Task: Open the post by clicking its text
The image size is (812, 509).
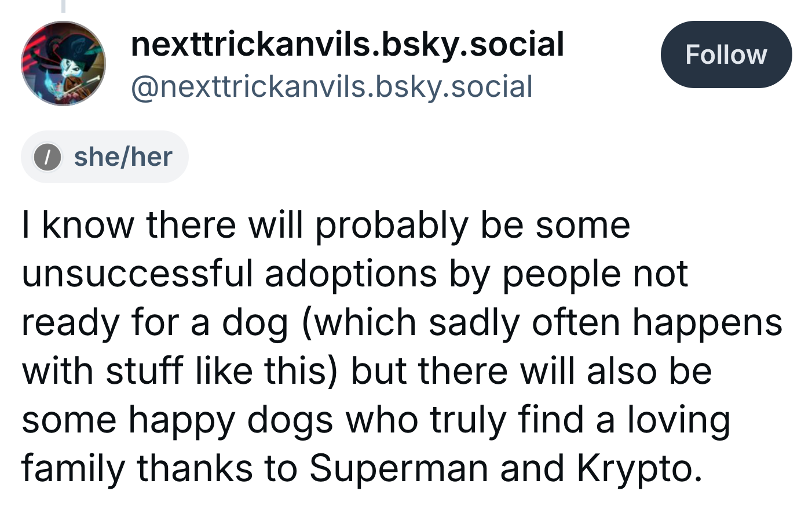Action: (403, 347)
